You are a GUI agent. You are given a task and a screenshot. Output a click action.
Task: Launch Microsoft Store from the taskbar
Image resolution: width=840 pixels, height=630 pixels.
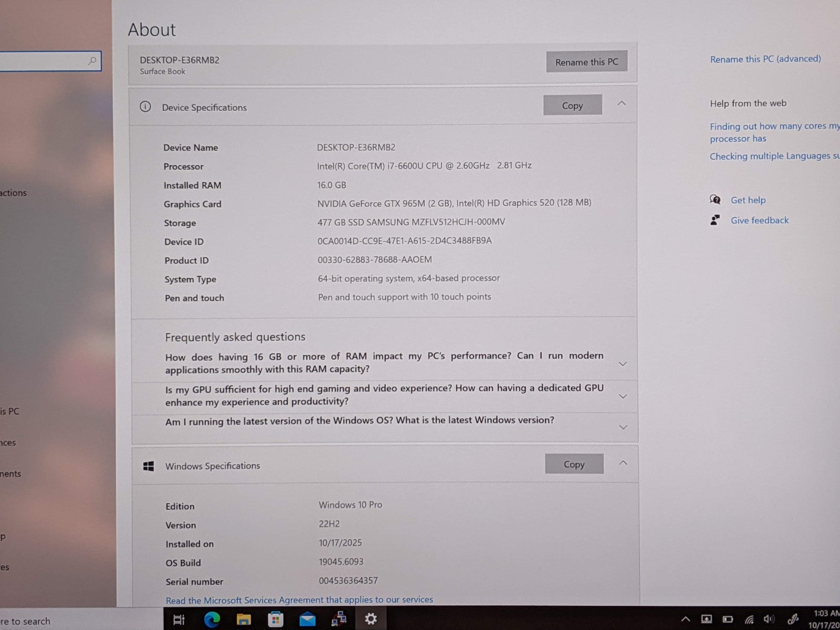275,620
